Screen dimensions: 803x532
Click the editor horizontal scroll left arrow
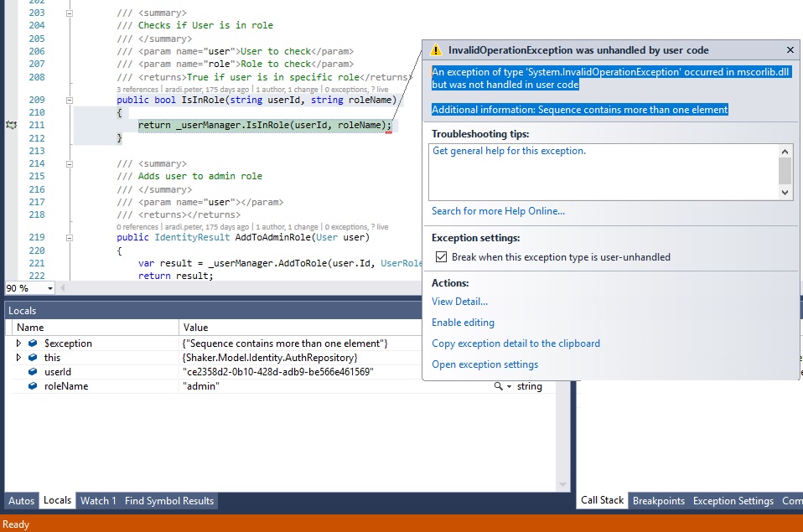[63, 287]
